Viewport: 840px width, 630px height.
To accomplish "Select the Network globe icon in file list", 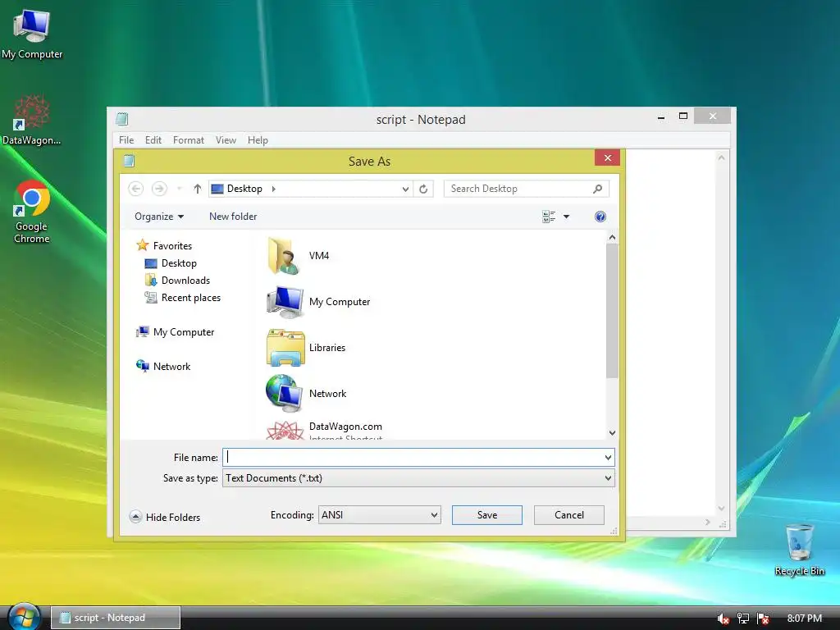I will pos(285,394).
